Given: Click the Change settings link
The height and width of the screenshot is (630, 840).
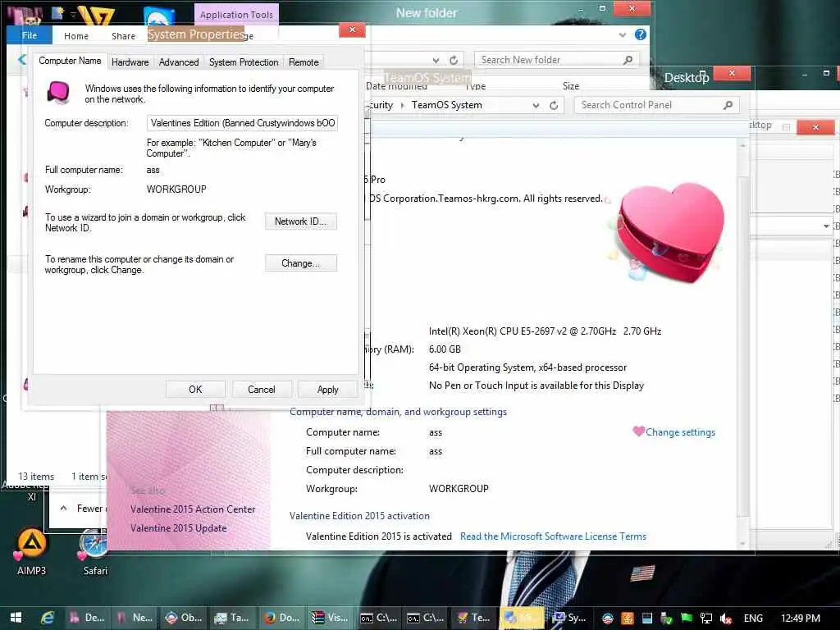Looking at the screenshot, I should coord(680,432).
